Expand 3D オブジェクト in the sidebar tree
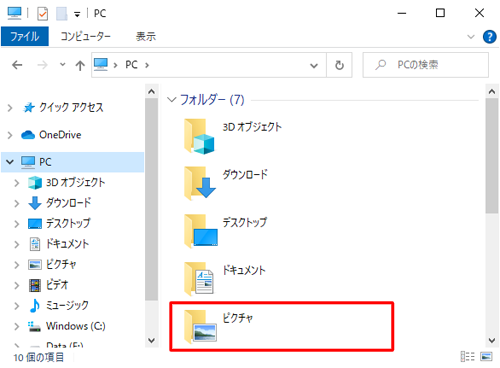The width and height of the screenshot is (500, 368). point(17,183)
